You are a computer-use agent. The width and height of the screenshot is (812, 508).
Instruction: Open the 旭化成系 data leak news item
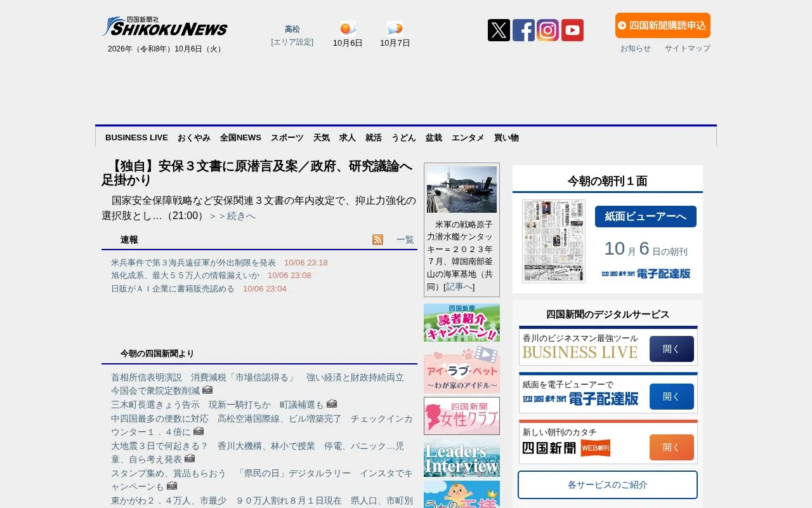coord(185,276)
